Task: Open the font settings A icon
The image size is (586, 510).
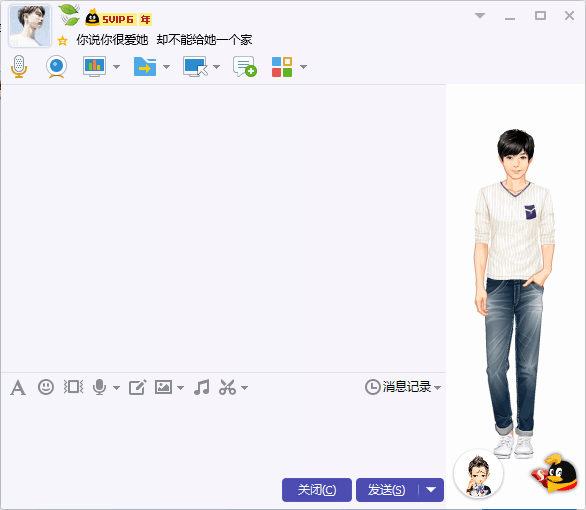Action: coord(18,387)
